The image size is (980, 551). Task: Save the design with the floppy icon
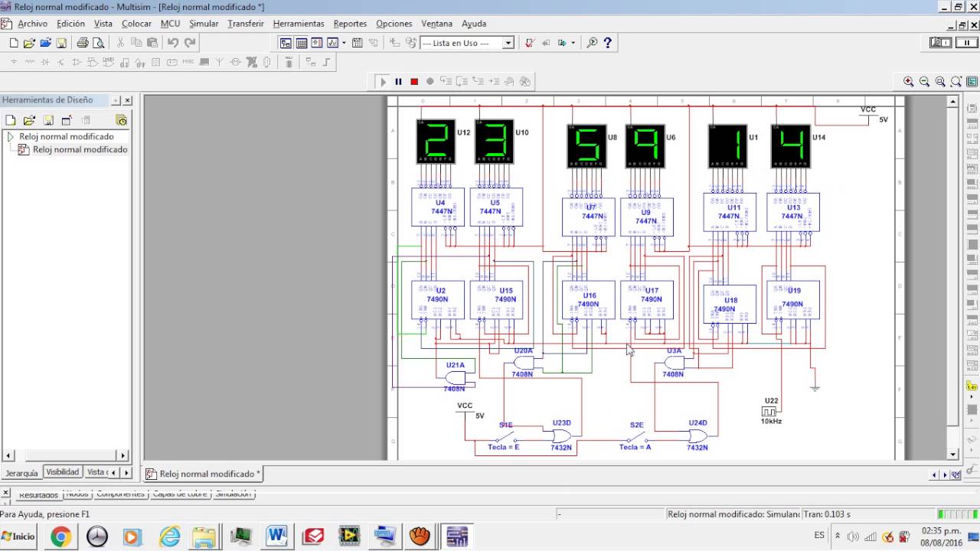pos(61,43)
